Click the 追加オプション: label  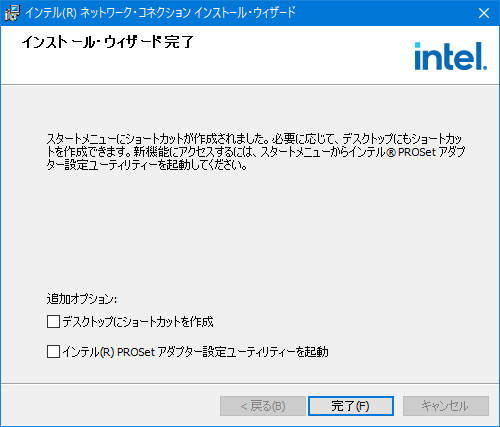click(x=82, y=299)
